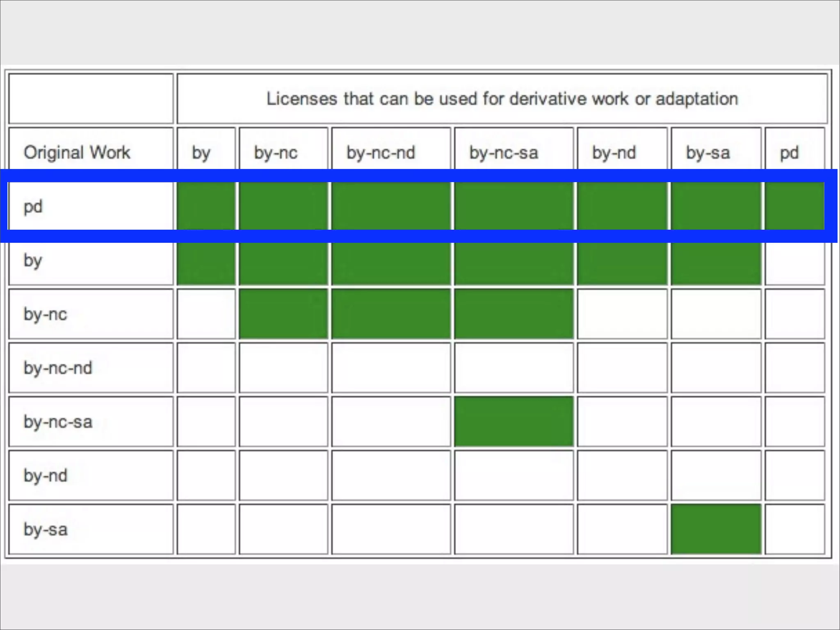Viewport: 840px width, 630px height.
Task: Click green cell in by-sa row, by-sa column
Action: 716,530
